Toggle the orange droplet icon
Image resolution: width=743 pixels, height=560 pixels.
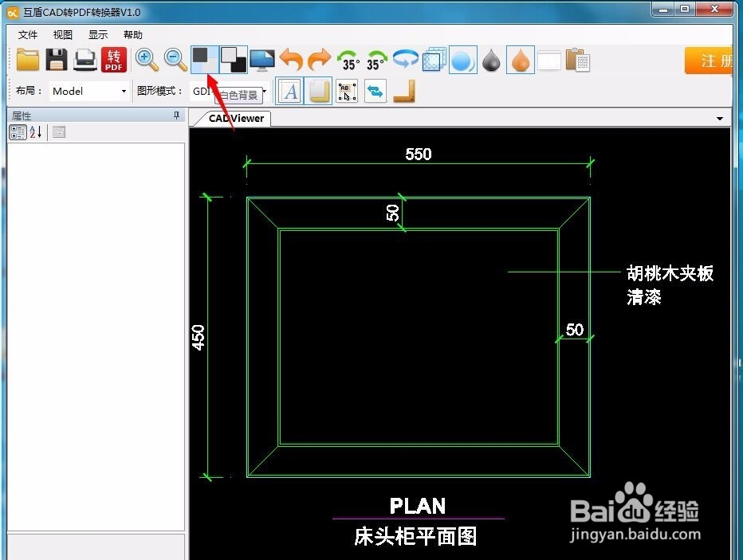(521, 60)
